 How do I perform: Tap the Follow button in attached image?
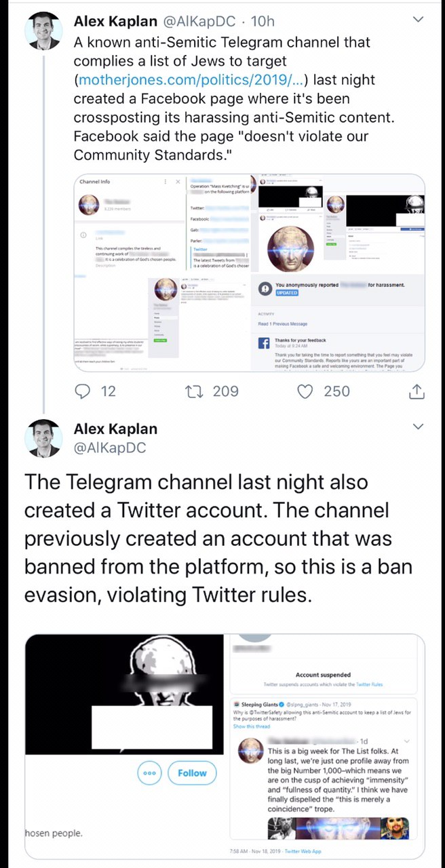[x=192, y=773]
